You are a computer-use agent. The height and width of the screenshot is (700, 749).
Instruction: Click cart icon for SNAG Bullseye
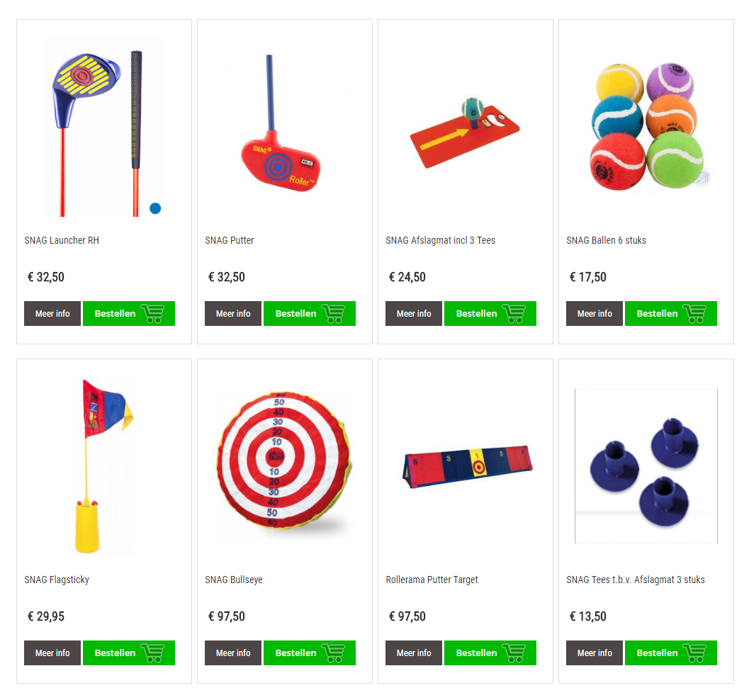tap(334, 653)
